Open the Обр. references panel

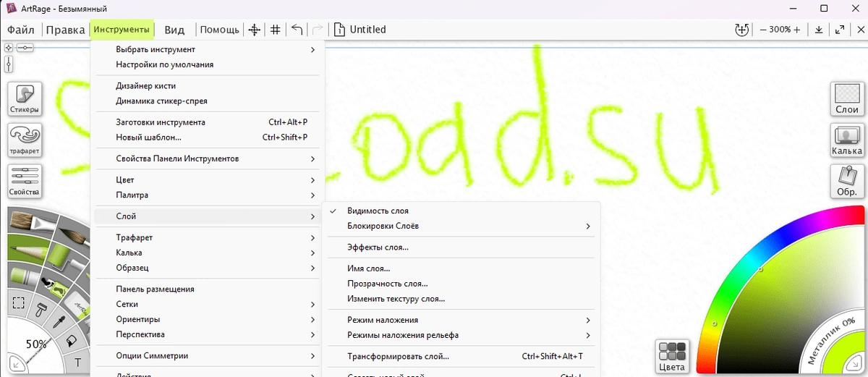[x=846, y=181]
